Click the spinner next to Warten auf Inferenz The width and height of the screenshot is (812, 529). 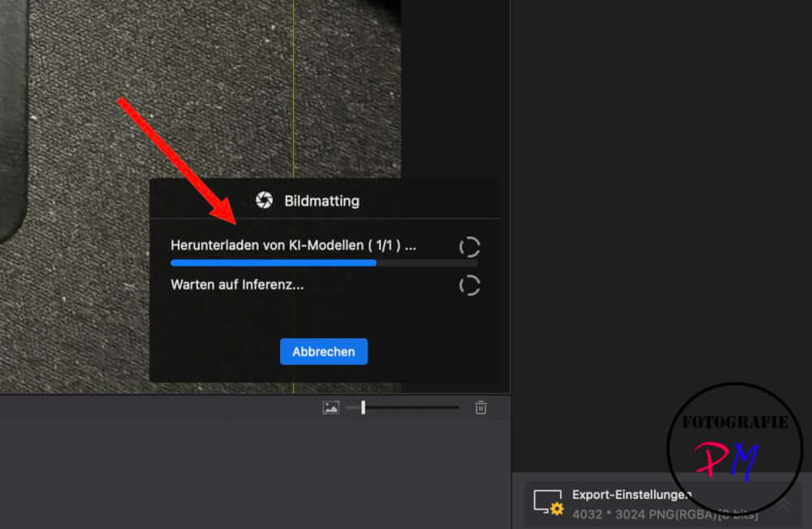click(469, 285)
